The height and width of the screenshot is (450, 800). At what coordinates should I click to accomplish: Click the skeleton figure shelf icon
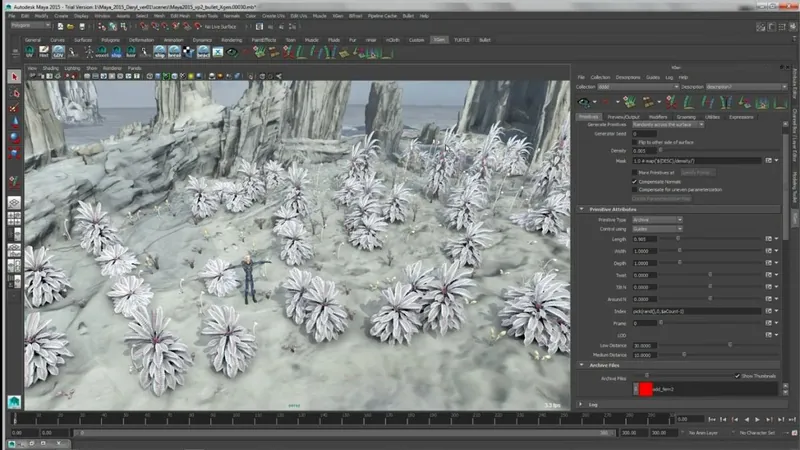click(x=88, y=52)
